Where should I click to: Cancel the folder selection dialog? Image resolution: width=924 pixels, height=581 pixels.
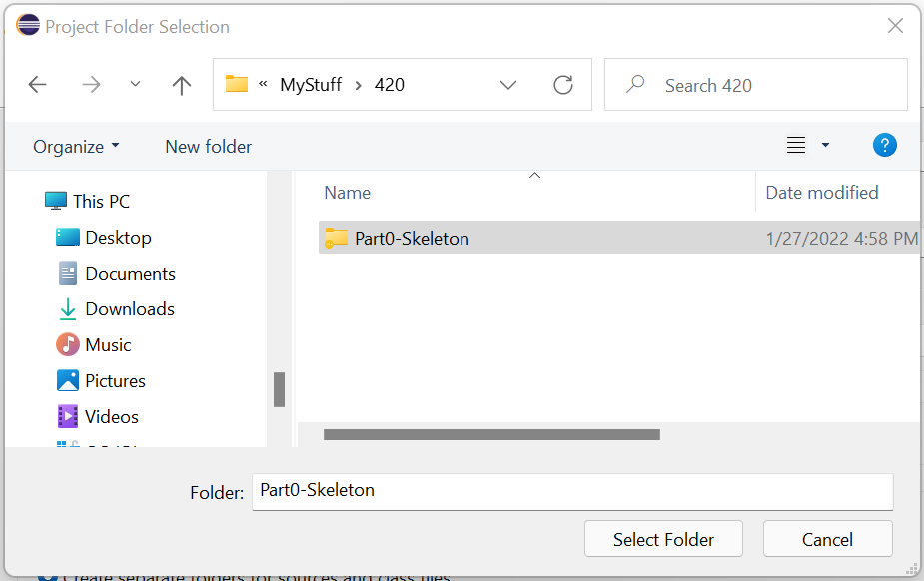[x=827, y=540]
